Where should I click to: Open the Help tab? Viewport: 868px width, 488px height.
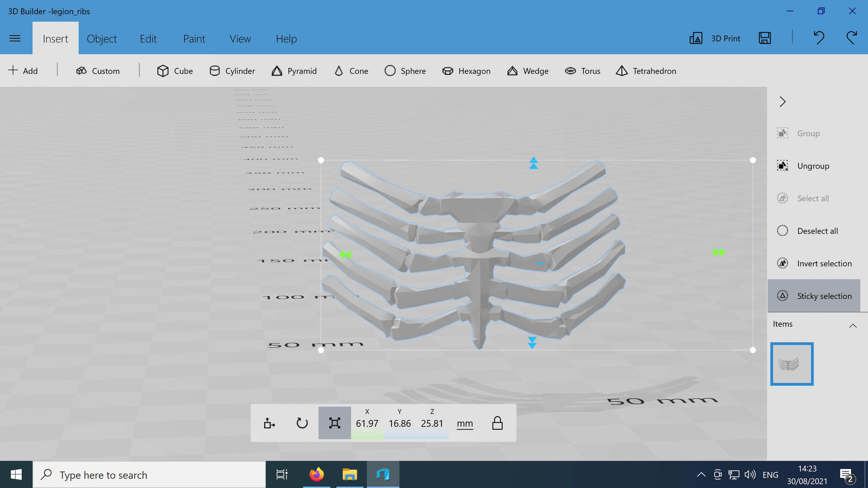286,38
